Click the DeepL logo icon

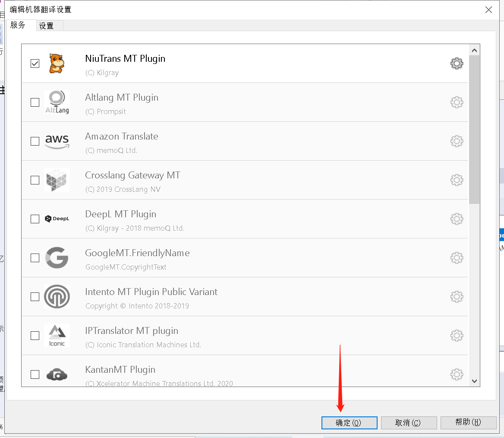(x=57, y=219)
